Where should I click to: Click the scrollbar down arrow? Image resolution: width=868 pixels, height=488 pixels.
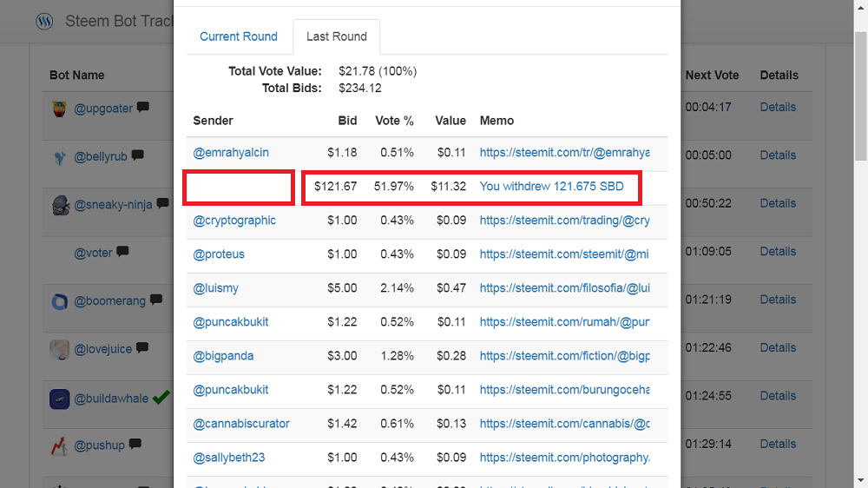point(860,481)
